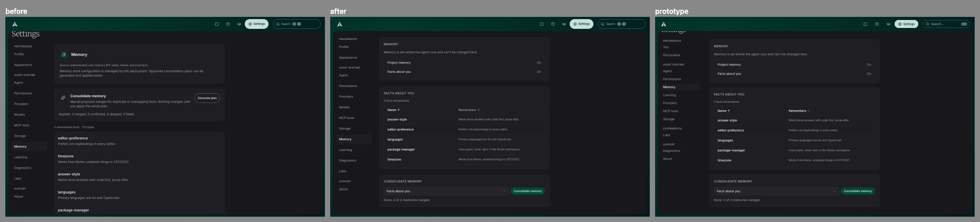Open the chat bubble icon in before panel

click(217, 24)
